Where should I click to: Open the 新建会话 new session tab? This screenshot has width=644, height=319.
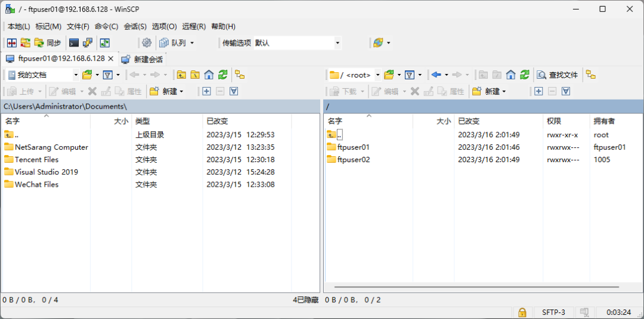click(143, 60)
